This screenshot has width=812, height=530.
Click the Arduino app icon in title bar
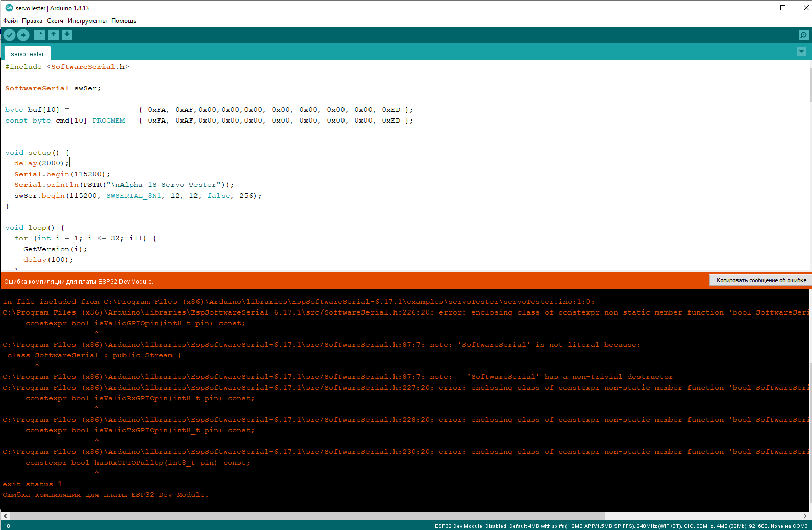(9, 8)
